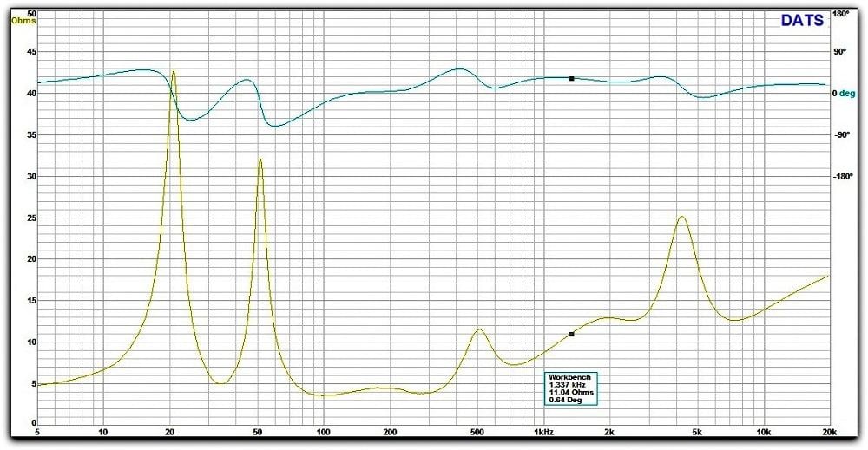Click the tallest impedance peak near 20 Hz
This screenshot has width=868, height=450.
(174, 71)
